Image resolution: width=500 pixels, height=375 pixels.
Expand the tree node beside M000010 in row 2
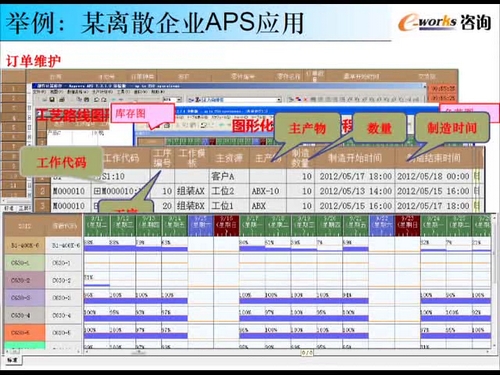click(x=97, y=191)
